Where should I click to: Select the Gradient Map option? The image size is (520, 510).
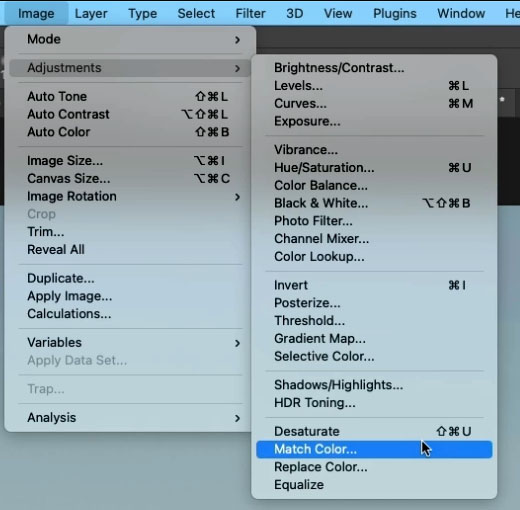[x=374, y=338]
